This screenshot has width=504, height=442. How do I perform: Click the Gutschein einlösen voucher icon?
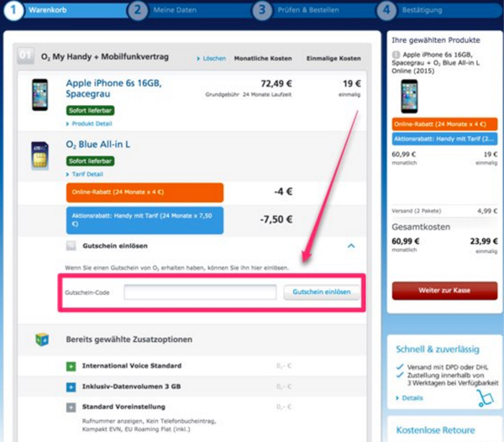click(72, 246)
